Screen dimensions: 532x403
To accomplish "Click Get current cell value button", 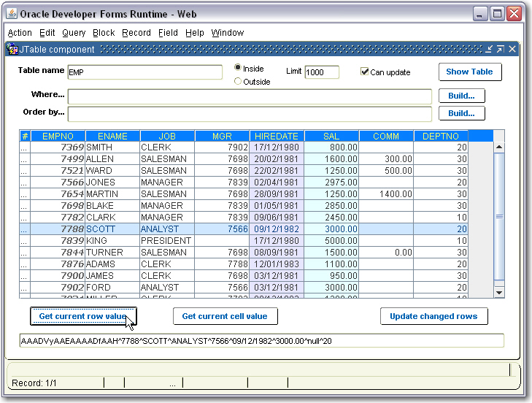I will point(225,316).
